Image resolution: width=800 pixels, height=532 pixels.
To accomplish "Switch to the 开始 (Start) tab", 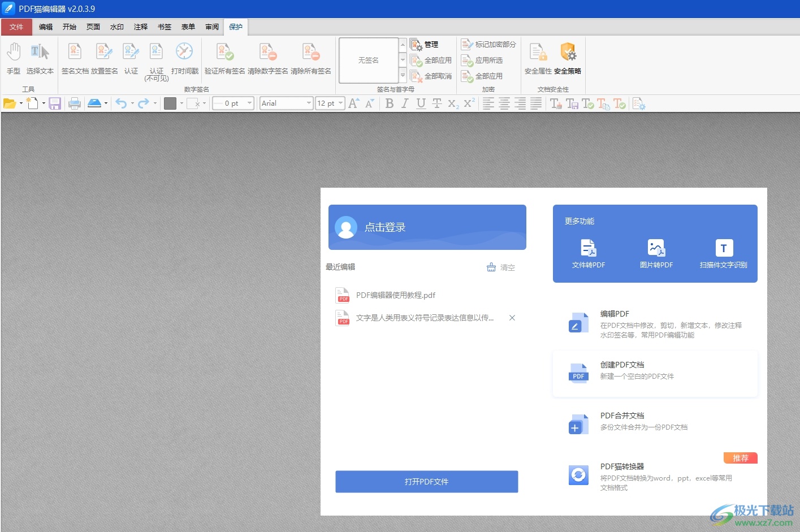I will coord(70,27).
